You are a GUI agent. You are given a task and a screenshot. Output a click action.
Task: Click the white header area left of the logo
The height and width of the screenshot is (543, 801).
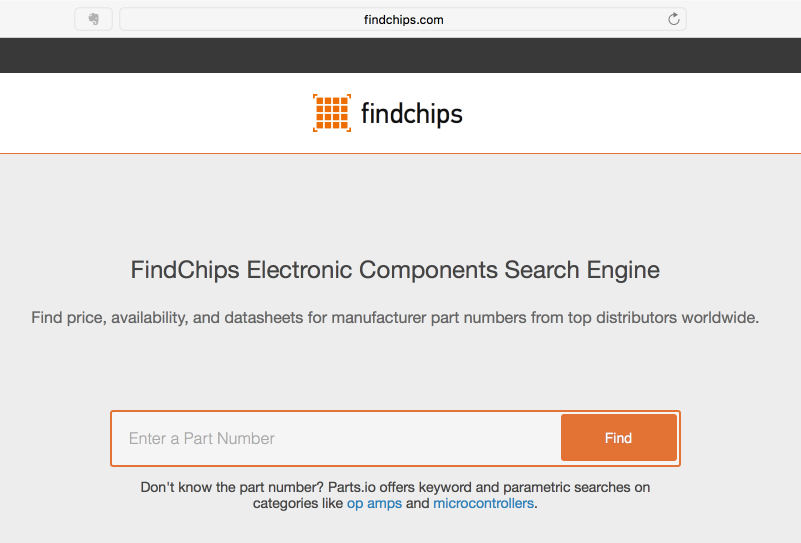pos(150,113)
